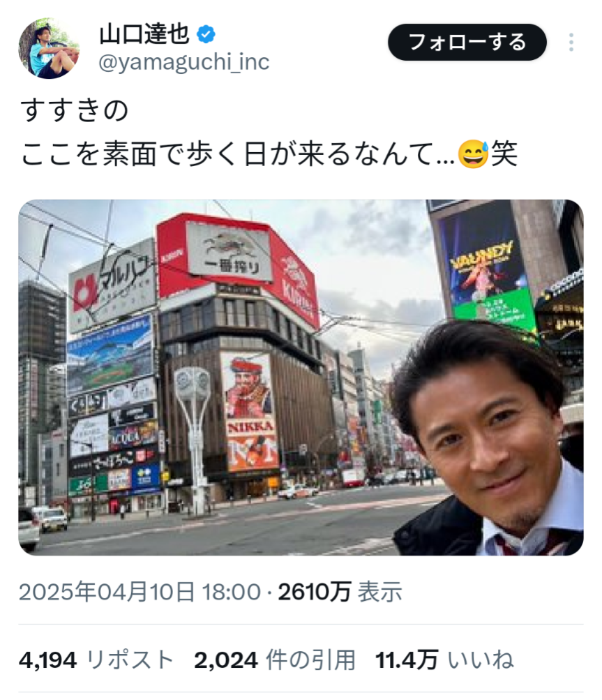Click the 2610万 表示 view count
Image resolution: width=602 pixels, height=700 pixels.
pos(340,592)
